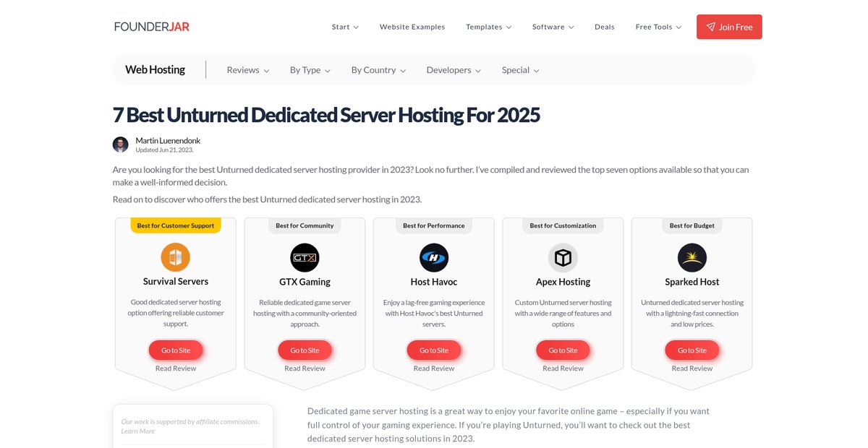Click the Host Havoc card title
The image size is (868, 448).
point(434,282)
